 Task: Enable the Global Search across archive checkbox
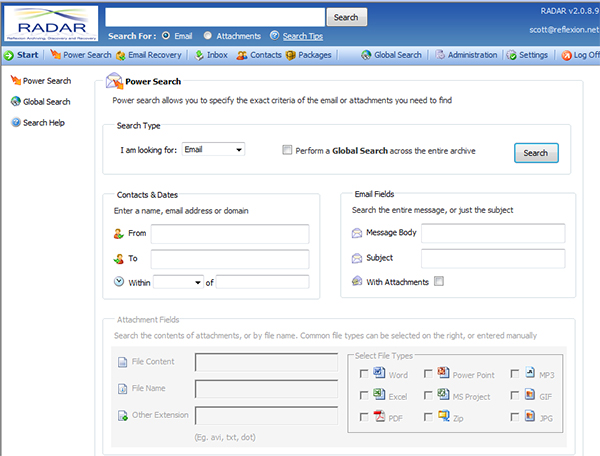coord(287,150)
